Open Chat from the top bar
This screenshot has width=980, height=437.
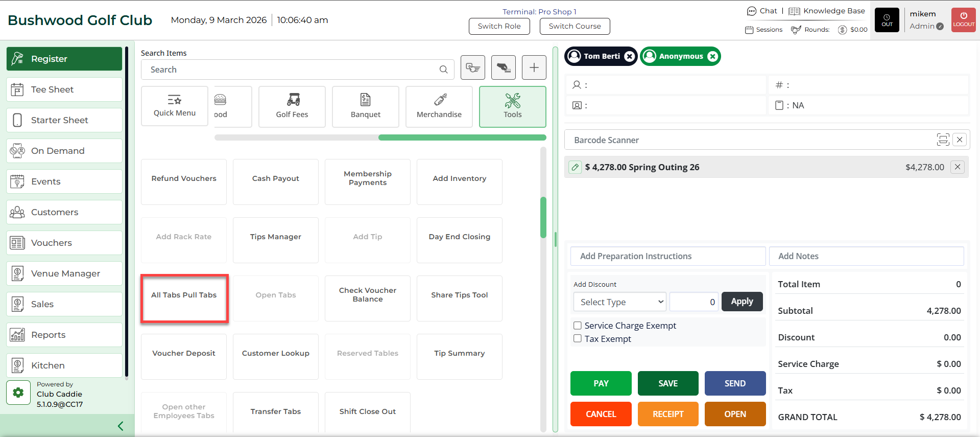(762, 11)
